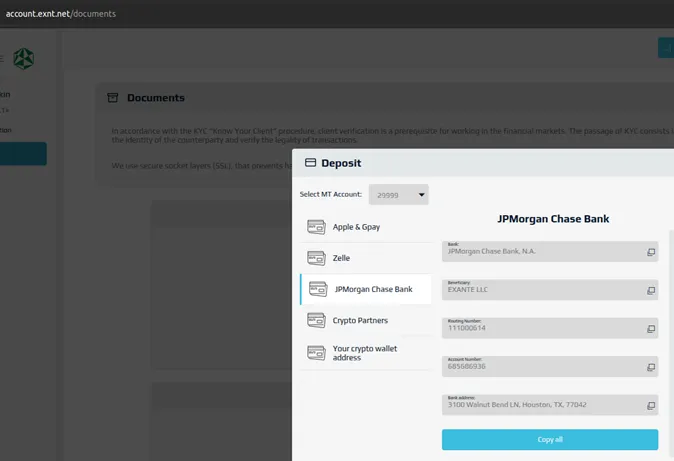Select Your crypto wallet address option
Image resolution: width=674 pixels, height=461 pixels.
click(x=365, y=353)
